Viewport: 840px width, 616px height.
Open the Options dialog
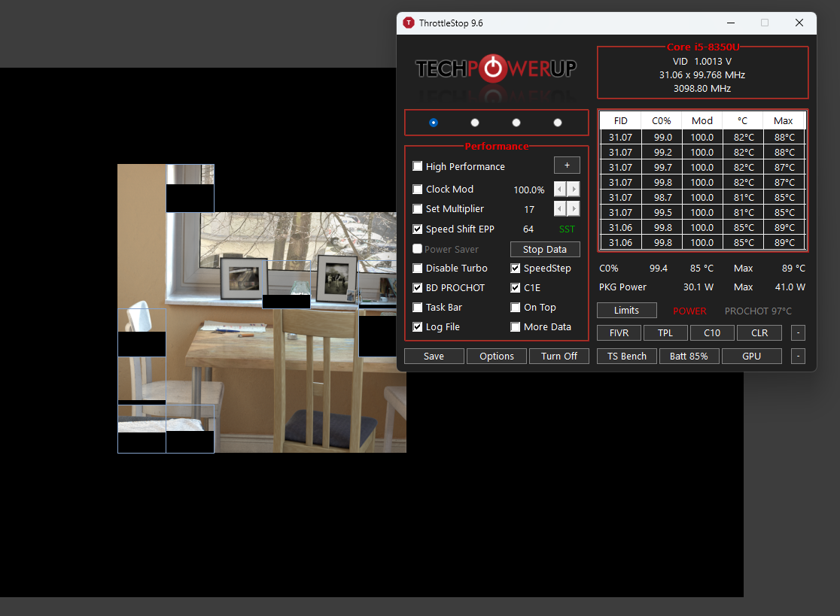497,357
